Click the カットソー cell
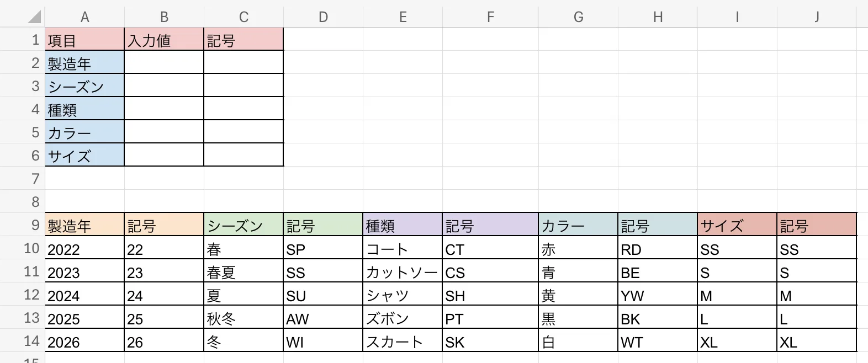The image size is (868, 363). tap(403, 273)
